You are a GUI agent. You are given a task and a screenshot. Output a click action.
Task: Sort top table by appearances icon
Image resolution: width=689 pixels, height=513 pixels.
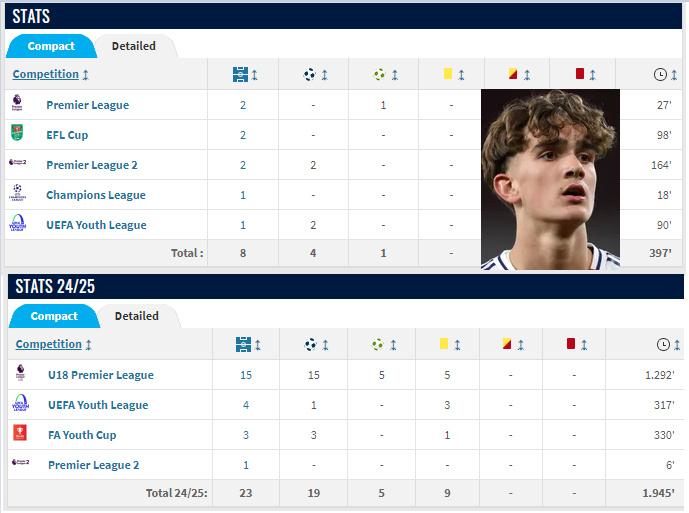pyautogui.click(x=241, y=75)
